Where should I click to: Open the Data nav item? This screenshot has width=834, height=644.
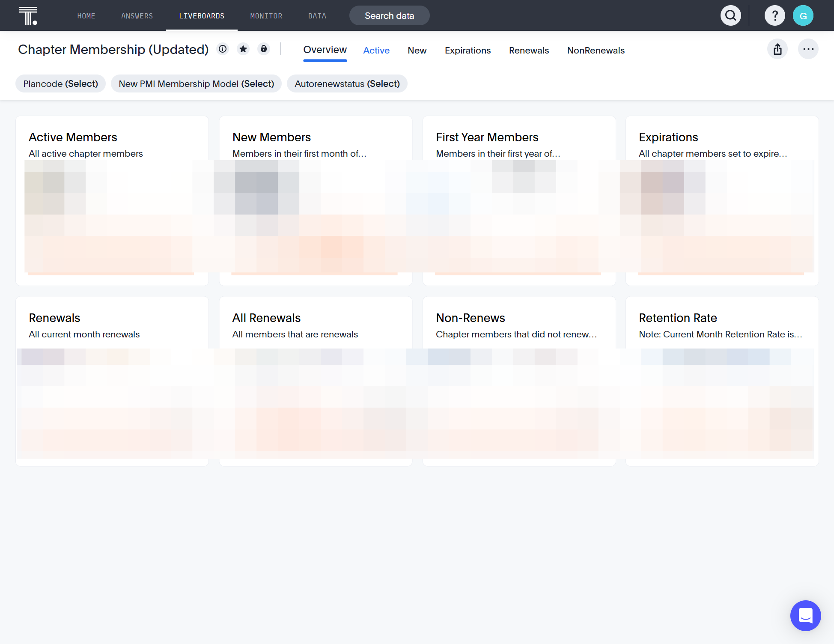317,16
